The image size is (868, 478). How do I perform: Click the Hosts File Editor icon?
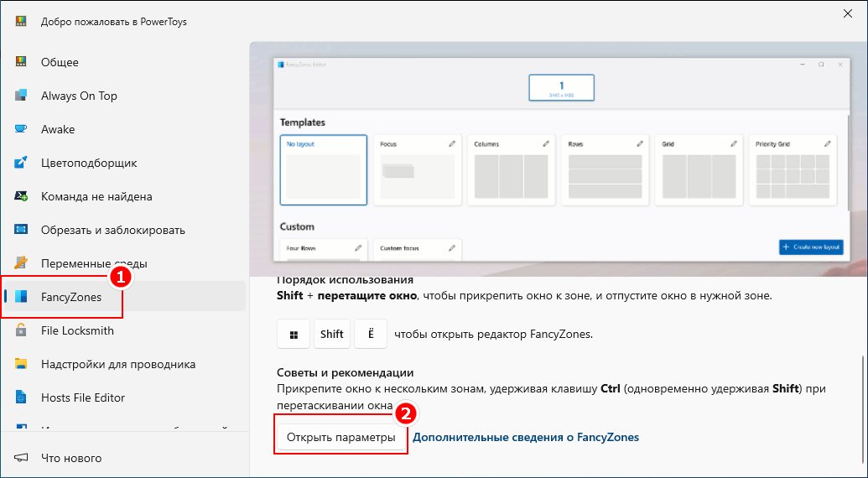tap(21, 397)
